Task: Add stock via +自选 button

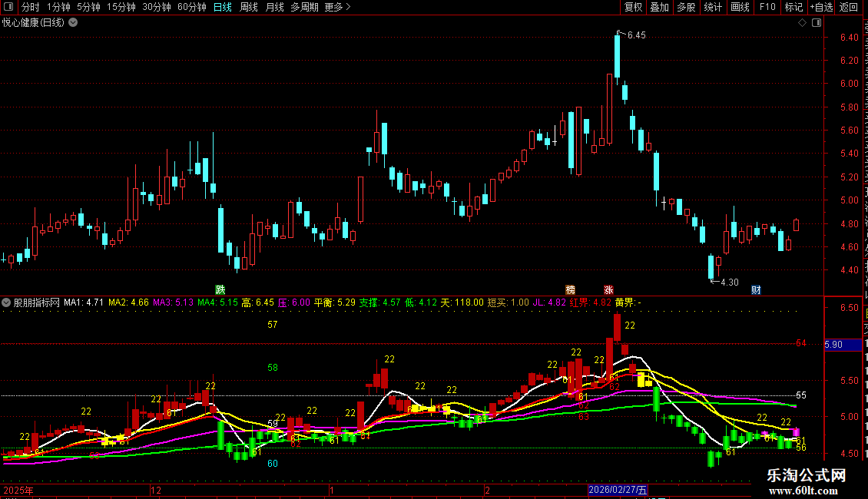Action: click(821, 7)
